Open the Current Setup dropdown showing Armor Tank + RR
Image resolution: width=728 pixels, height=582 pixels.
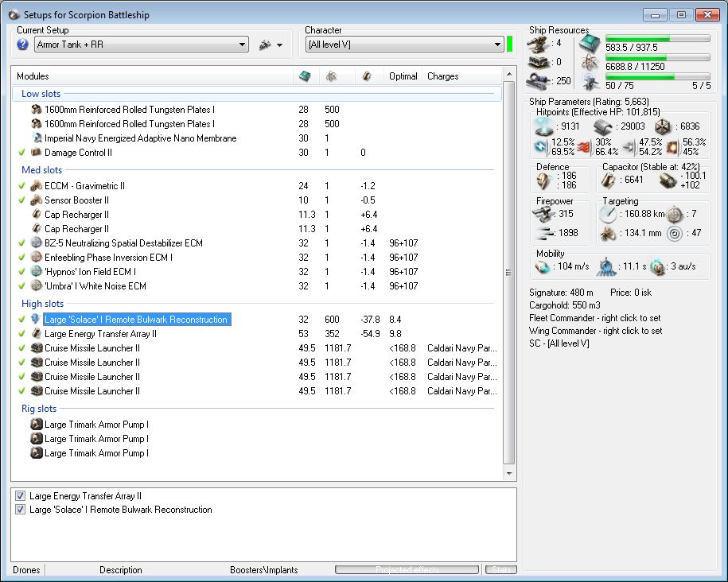point(142,45)
